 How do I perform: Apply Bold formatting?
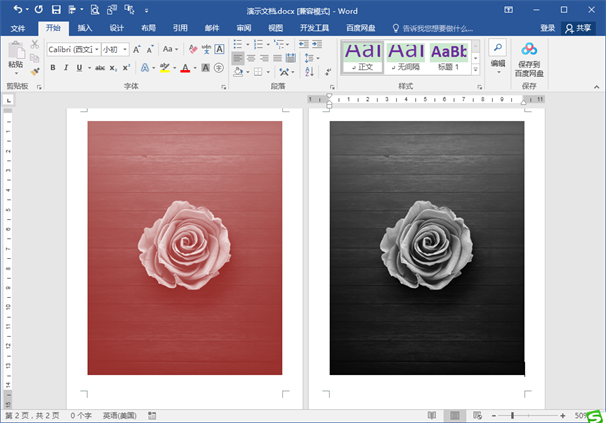[52, 68]
